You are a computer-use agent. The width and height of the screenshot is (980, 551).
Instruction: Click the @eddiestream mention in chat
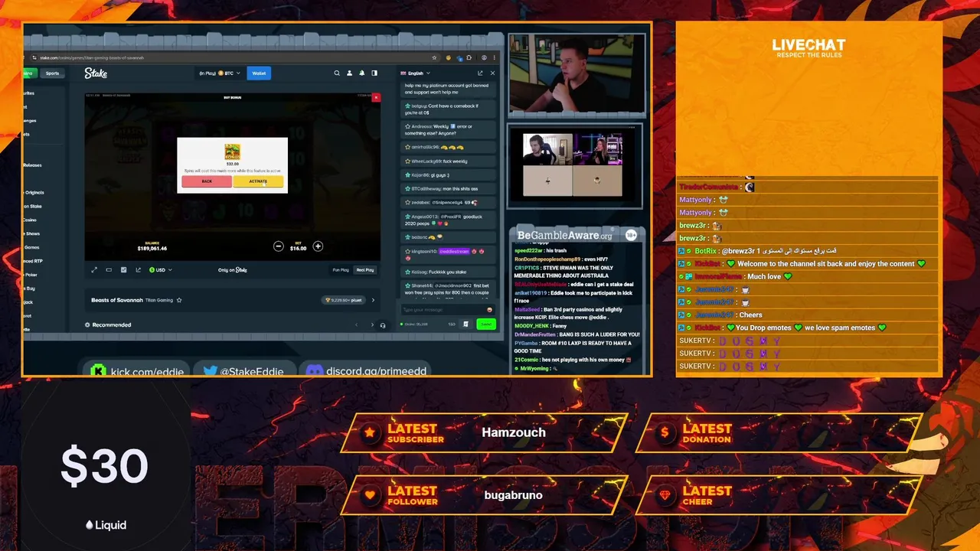453,251
